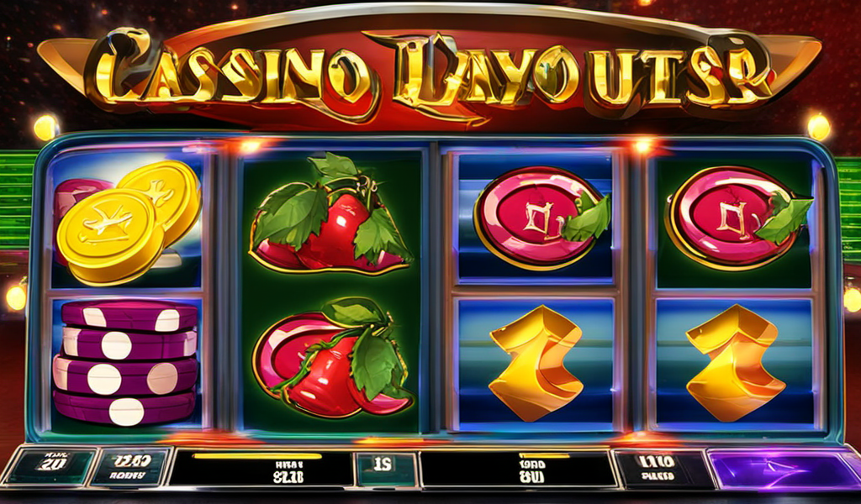Click the glowing bulb at upper right of frame
The height and width of the screenshot is (504, 861).
tap(818, 127)
